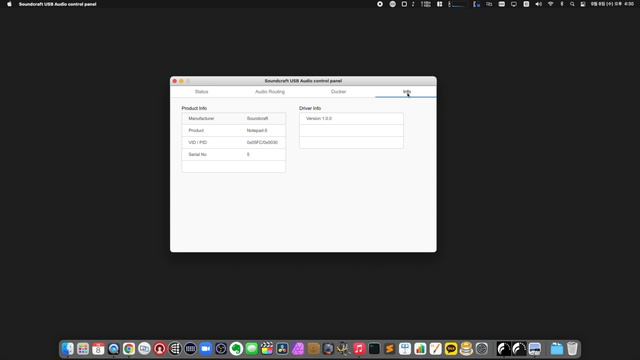640x360 pixels.
Task: Click the Info tab
Action: point(407,92)
